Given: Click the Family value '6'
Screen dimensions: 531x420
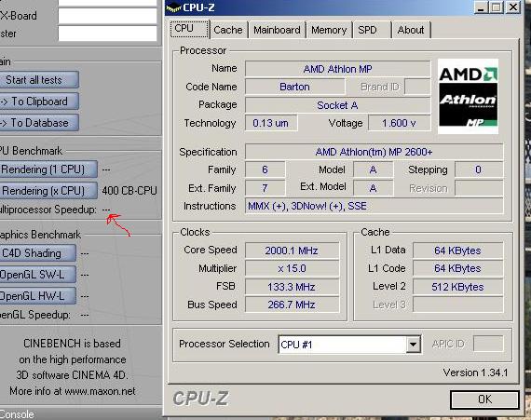Looking at the screenshot, I should (x=265, y=169).
